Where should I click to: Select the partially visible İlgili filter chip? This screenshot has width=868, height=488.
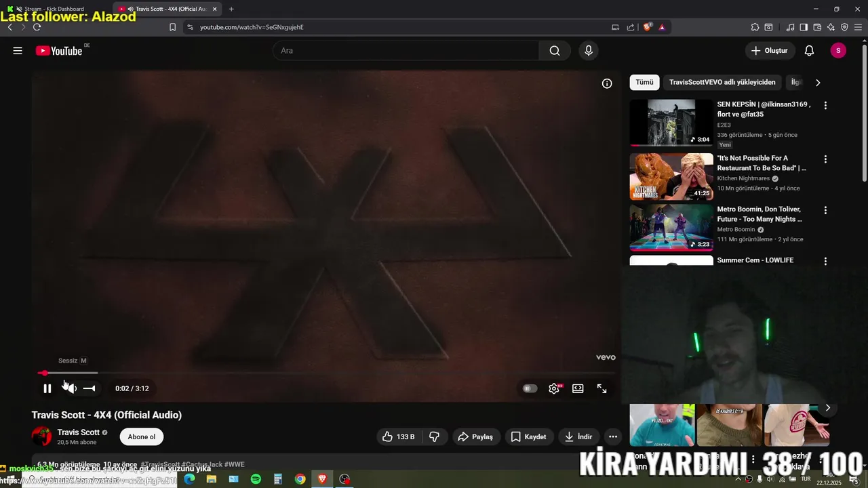tap(796, 82)
